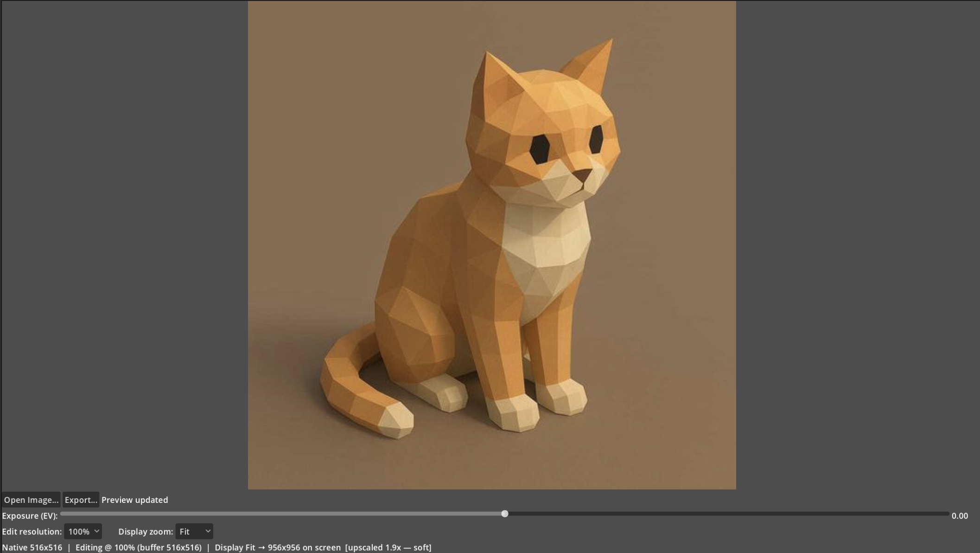This screenshot has width=980, height=553.
Task: Click '[upscaled 1.9x — soft]' status text
Action: 388,547
